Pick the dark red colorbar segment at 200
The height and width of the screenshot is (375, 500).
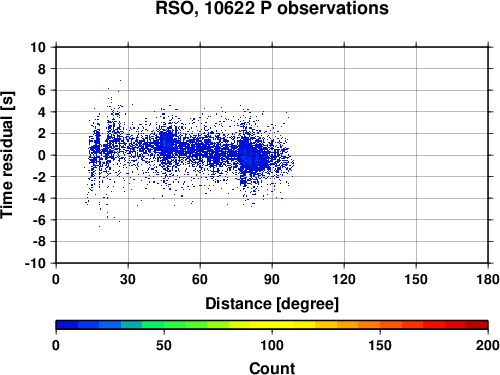tap(477, 325)
